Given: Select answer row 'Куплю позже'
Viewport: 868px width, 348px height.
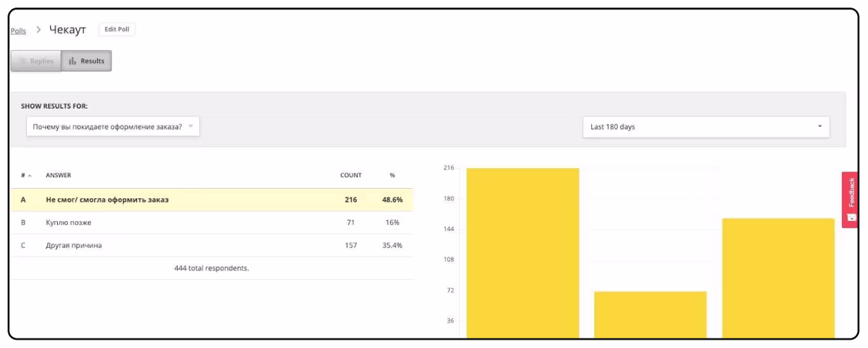Looking at the screenshot, I should [212, 222].
